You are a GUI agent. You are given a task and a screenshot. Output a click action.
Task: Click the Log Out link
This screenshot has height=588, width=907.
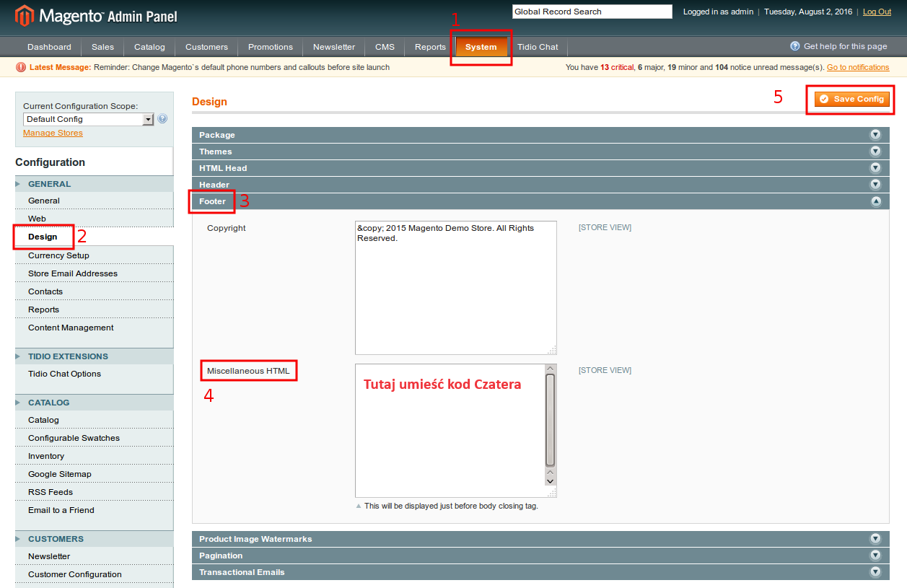877,12
